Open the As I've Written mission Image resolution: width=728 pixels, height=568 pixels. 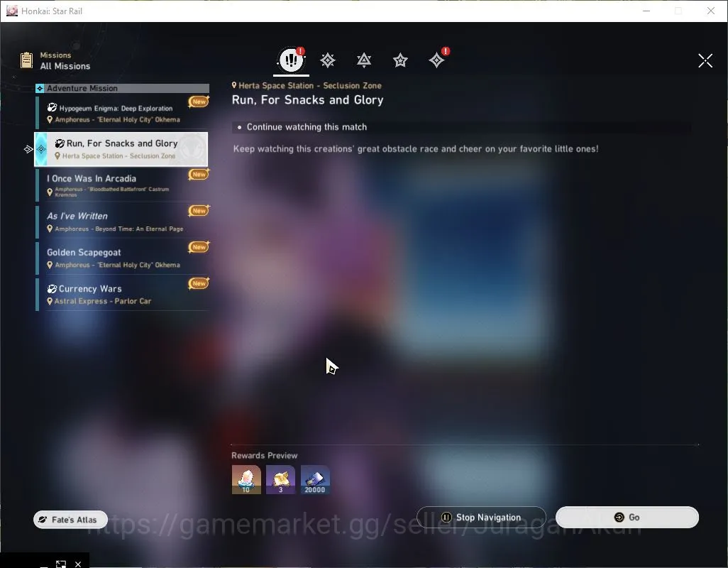click(x=123, y=222)
